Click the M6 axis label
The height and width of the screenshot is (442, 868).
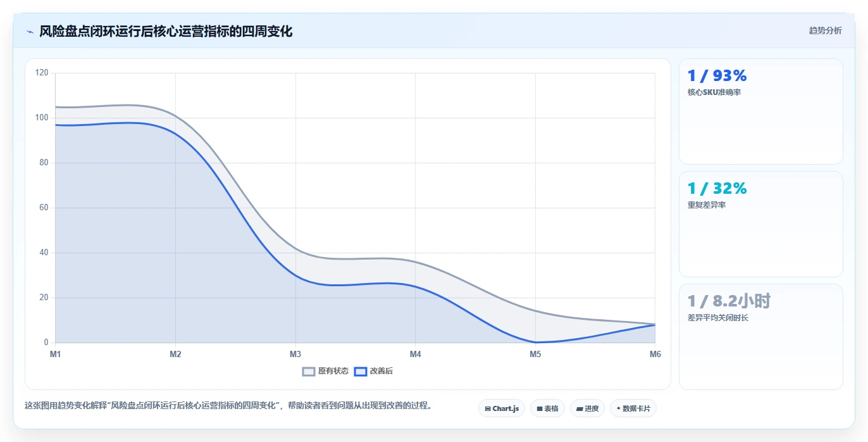pyautogui.click(x=655, y=354)
